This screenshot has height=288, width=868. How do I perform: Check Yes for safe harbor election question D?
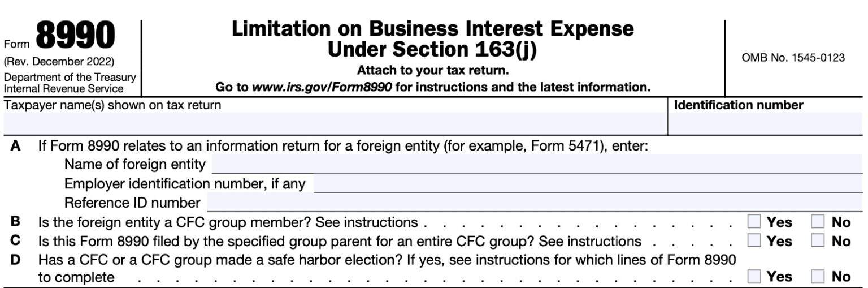click(x=754, y=276)
